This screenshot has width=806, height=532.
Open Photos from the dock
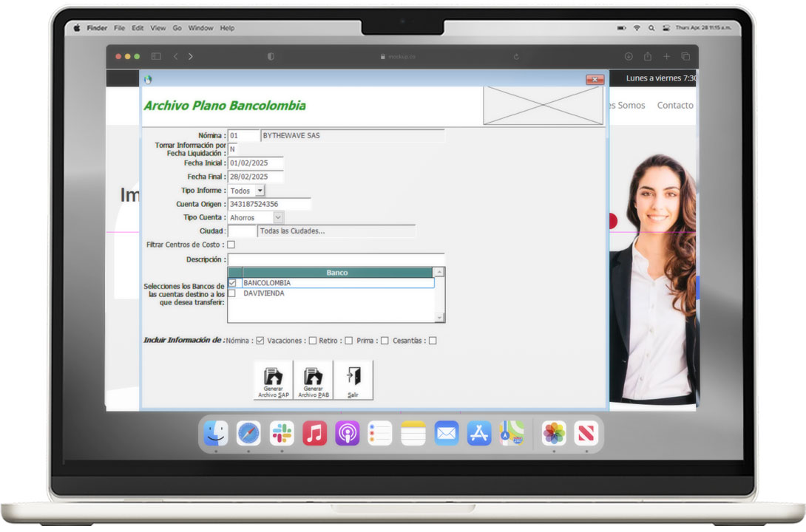pos(554,434)
